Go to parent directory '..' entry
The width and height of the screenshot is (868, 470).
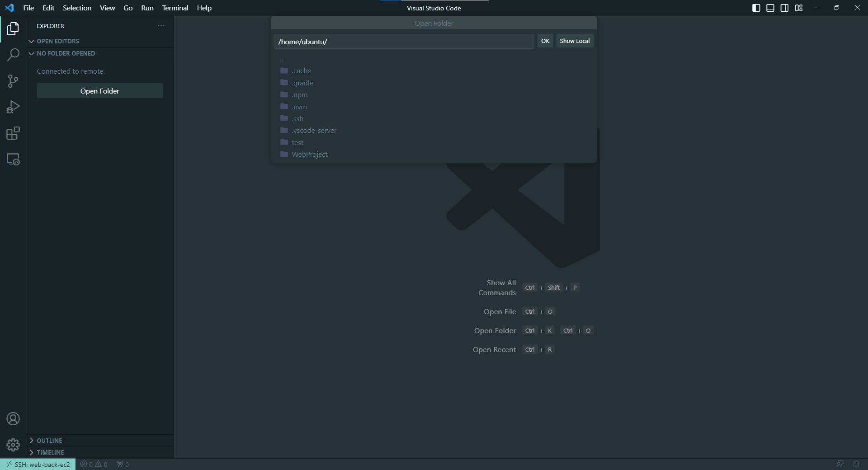tap(434, 59)
